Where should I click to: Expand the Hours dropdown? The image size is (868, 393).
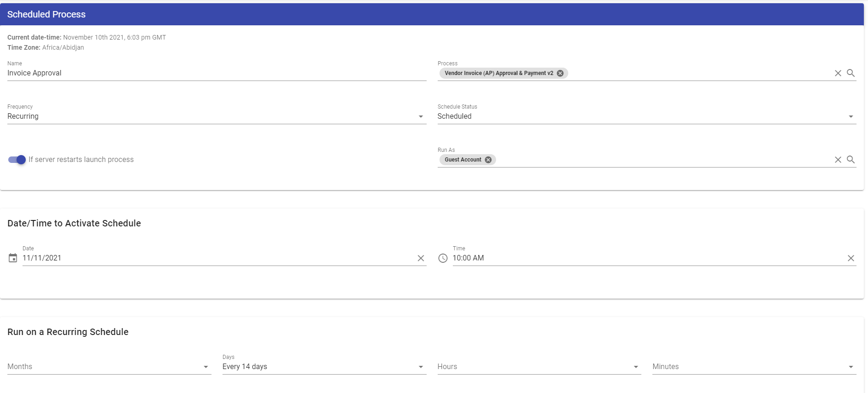click(539, 367)
